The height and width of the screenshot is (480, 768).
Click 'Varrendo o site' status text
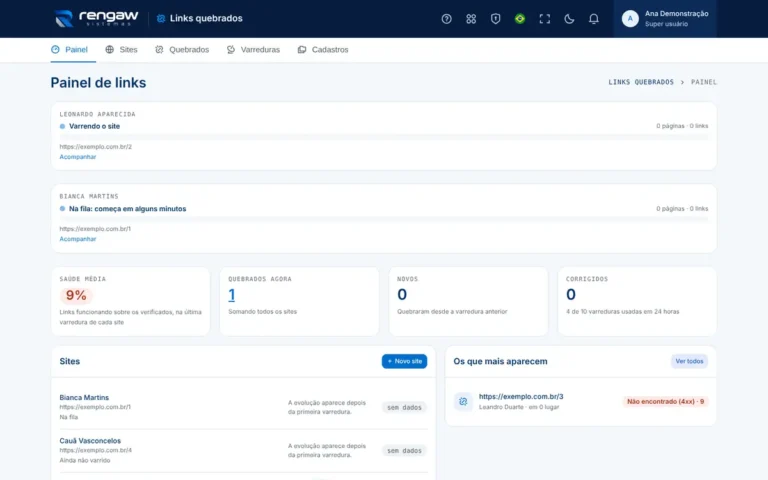[x=95, y=126]
